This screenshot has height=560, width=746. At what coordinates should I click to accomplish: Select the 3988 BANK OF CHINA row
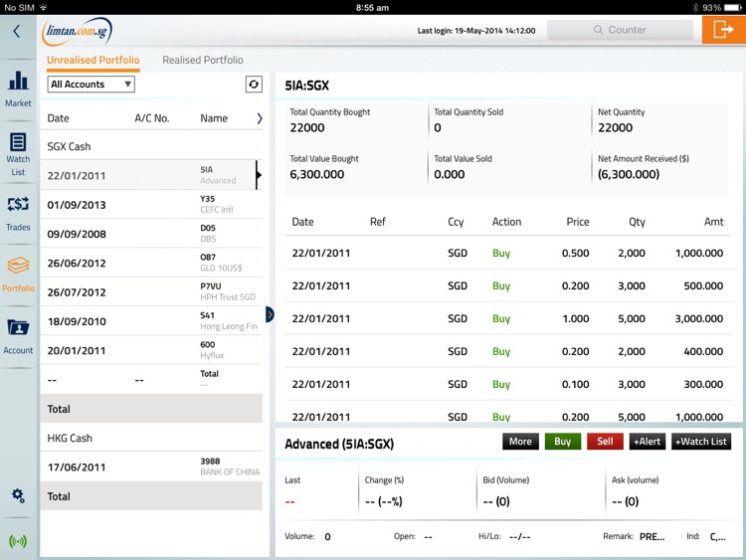[x=151, y=467]
